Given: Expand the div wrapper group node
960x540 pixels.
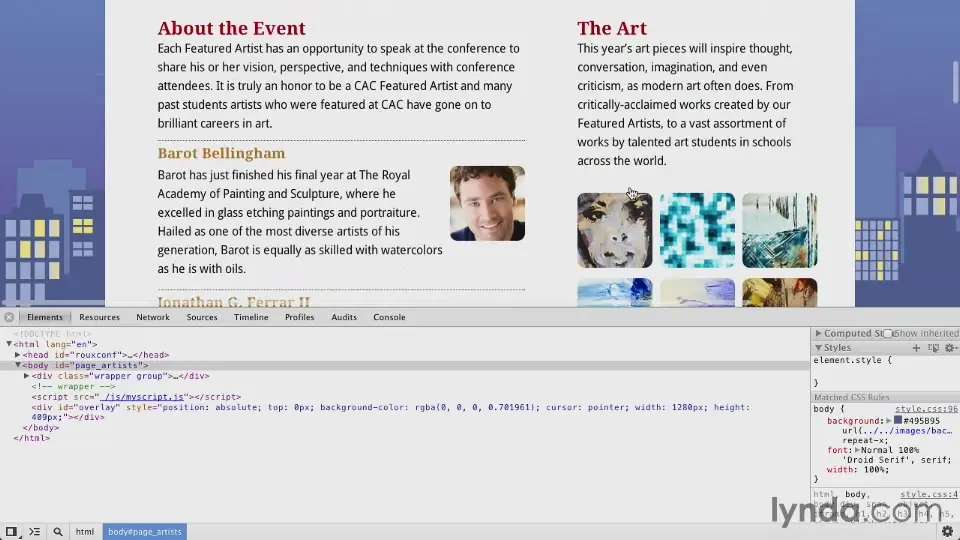Looking at the screenshot, I should (26, 376).
